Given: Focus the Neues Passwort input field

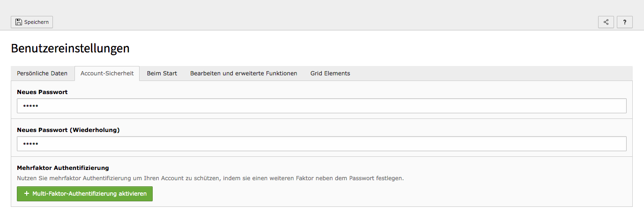Looking at the screenshot, I should [x=322, y=106].
